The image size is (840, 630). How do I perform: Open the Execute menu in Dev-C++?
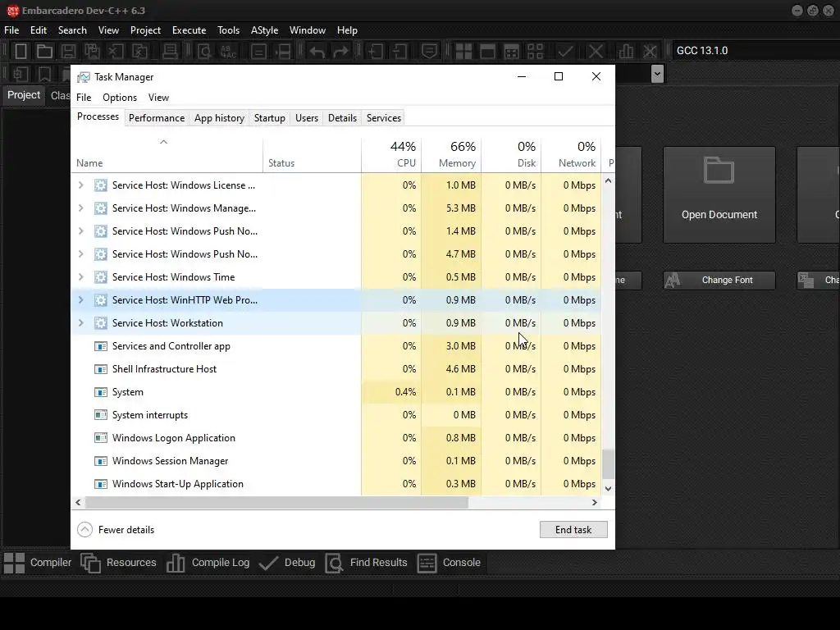189,30
